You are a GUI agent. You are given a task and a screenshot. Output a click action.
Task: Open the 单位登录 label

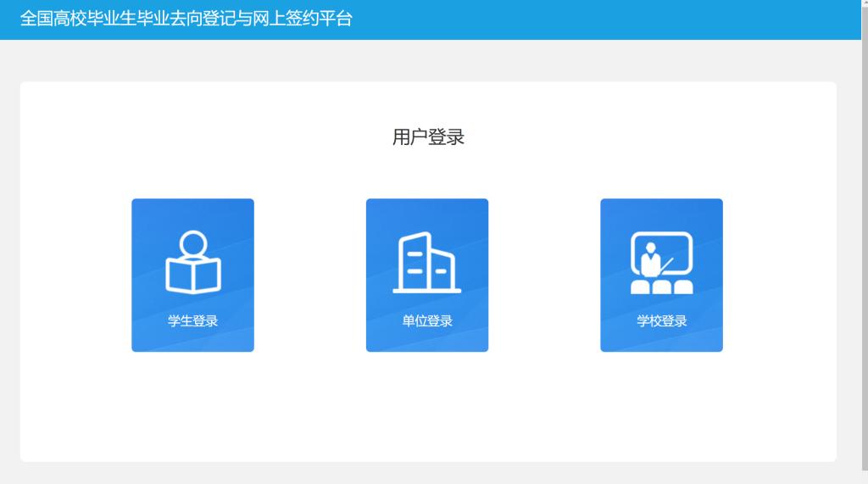click(x=427, y=320)
